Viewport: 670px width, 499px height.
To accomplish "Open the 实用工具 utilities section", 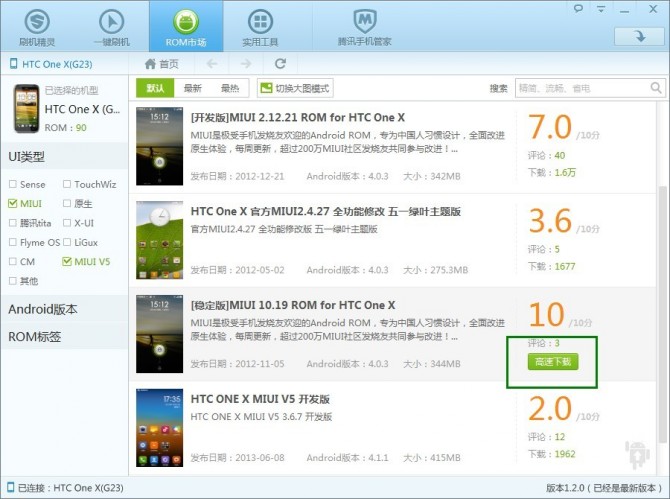I will 260,26.
